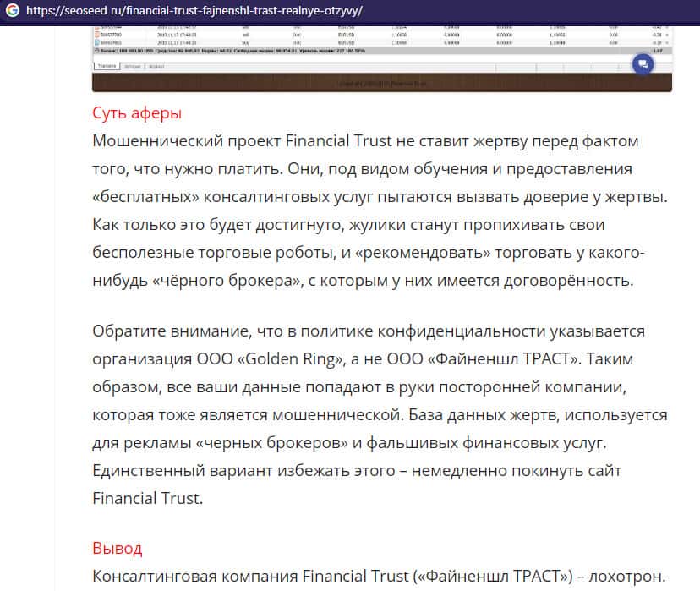Open the Журнал tab in the terminal image

pos(156,66)
